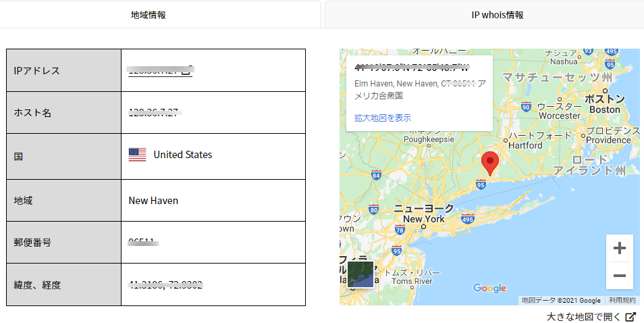The height and width of the screenshot is (323, 644).
Task: Open the 大きな地図で開く link
Action: pyautogui.click(x=584, y=316)
